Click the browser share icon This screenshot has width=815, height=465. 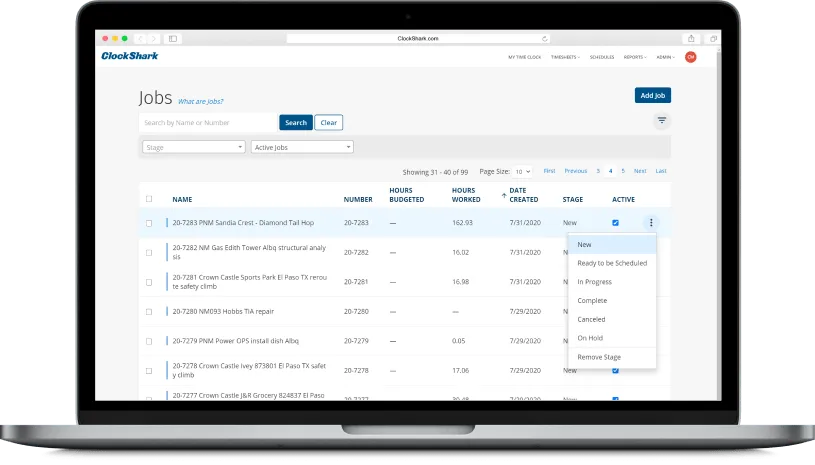691,38
